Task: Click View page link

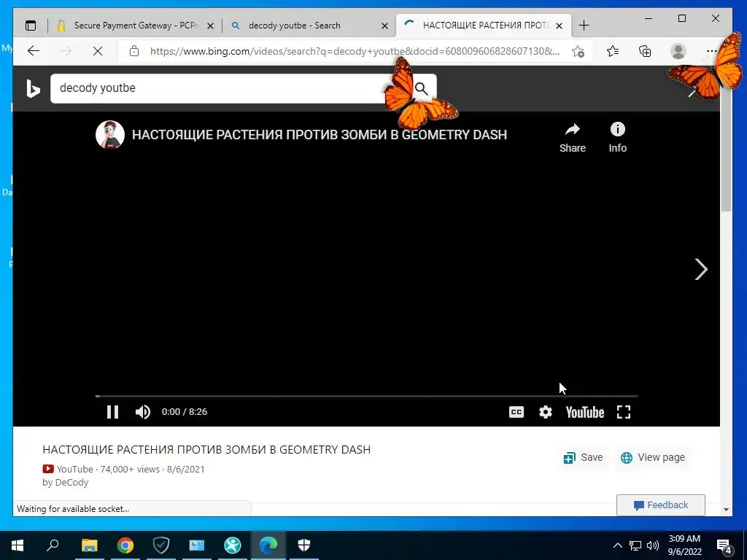Action: pos(653,458)
